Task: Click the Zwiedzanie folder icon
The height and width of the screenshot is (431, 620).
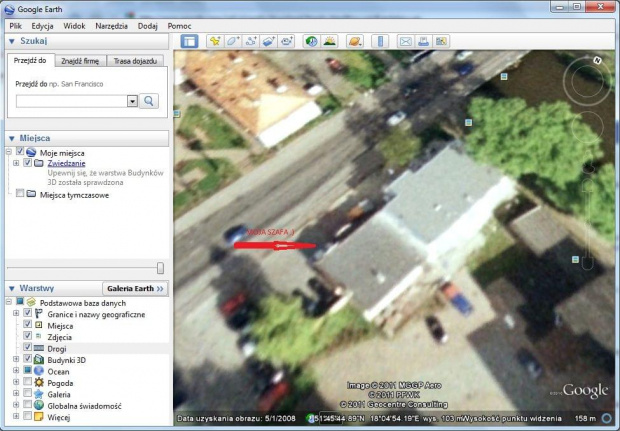Action: click(x=39, y=163)
